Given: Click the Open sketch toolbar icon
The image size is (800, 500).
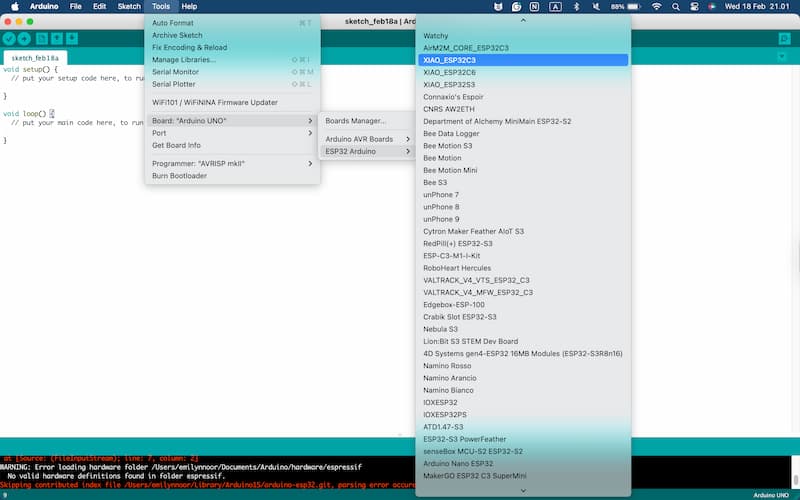Looking at the screenshot, I should click(x=57, y=39).
